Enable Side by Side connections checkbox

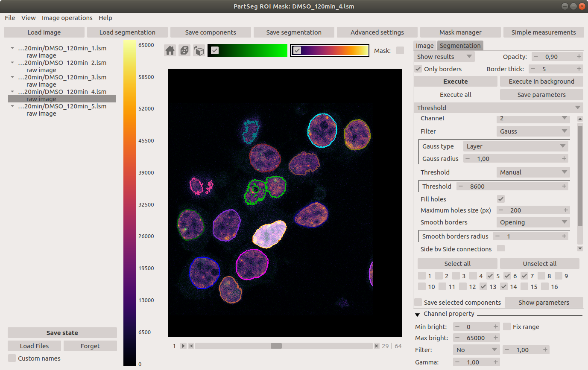[x=501, y=248]
